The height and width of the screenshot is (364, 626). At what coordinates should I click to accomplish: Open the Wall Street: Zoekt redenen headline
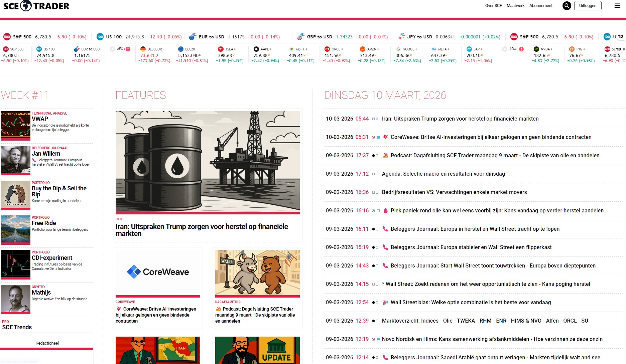[486, 284]
